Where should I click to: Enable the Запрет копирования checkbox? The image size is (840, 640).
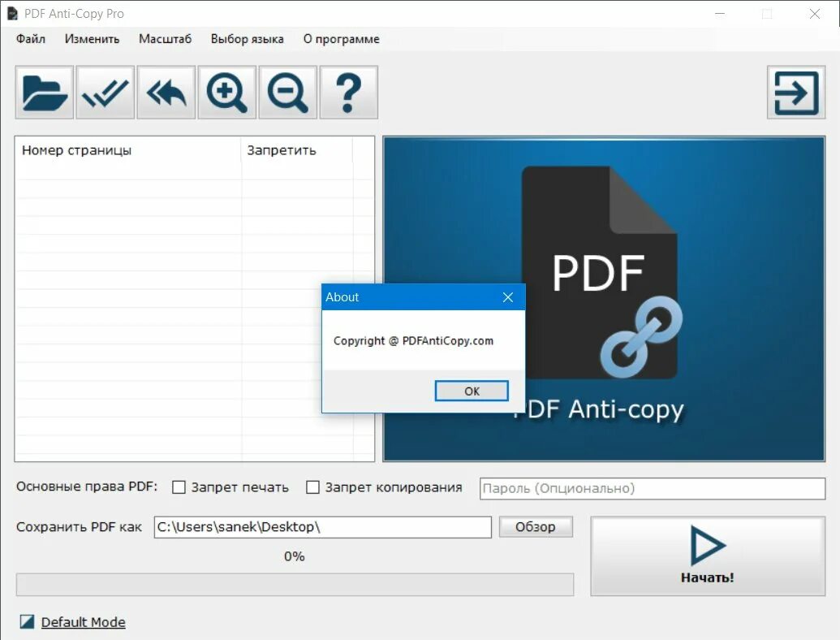point(312,487)
